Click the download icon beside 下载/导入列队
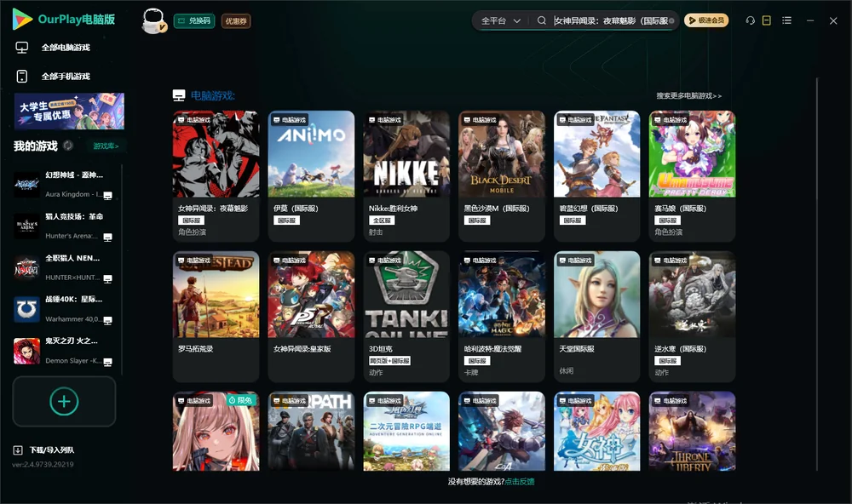852x504 pixels. (18, 450)
